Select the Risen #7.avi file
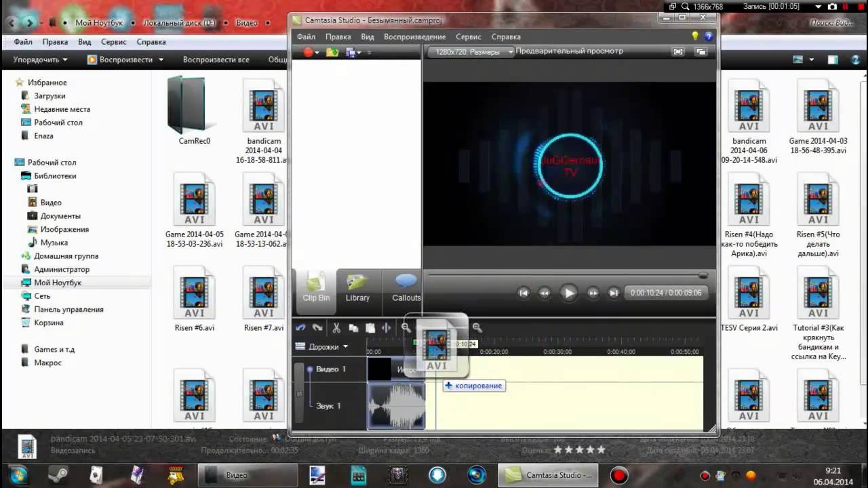The width and height of the screenshot is (868, 488). [x=264, y=299]
